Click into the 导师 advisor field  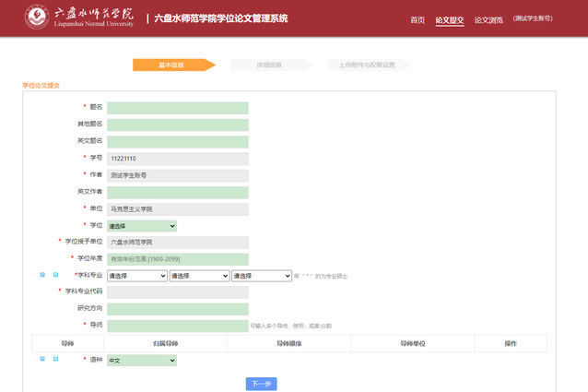(x=178, y=326)
